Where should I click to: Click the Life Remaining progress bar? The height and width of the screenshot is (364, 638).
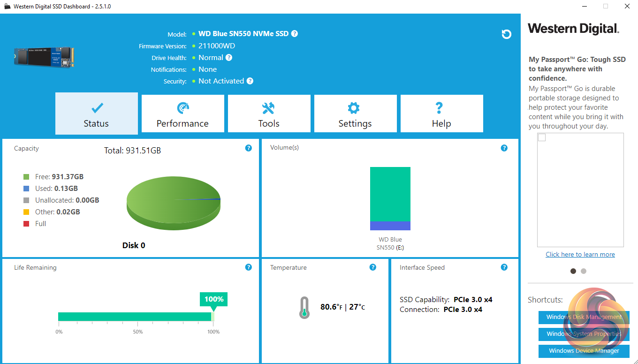[x=136, y=317]
